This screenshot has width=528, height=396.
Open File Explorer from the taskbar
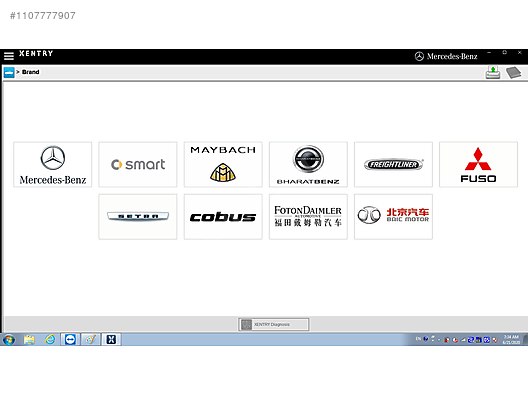tap(29, 339)
